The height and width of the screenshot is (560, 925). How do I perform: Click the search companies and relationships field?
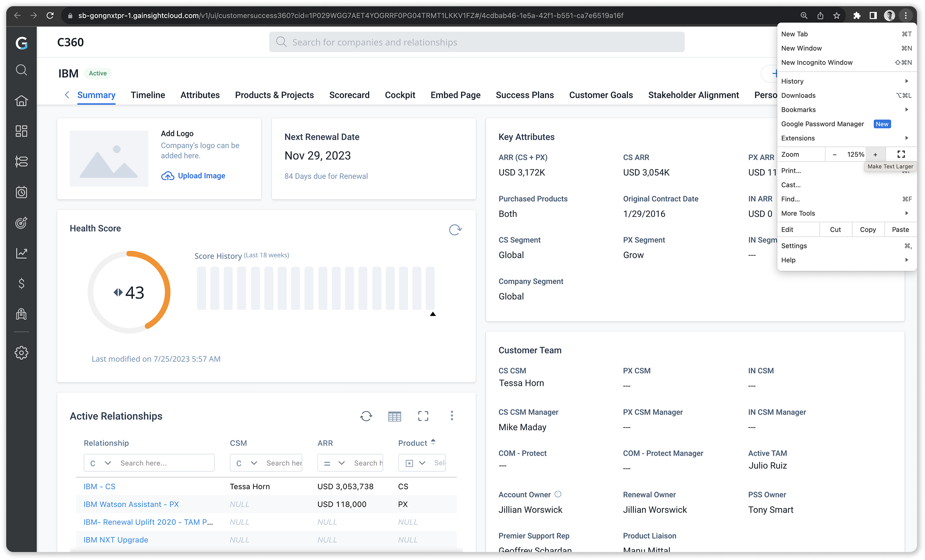tap(477, 42)
